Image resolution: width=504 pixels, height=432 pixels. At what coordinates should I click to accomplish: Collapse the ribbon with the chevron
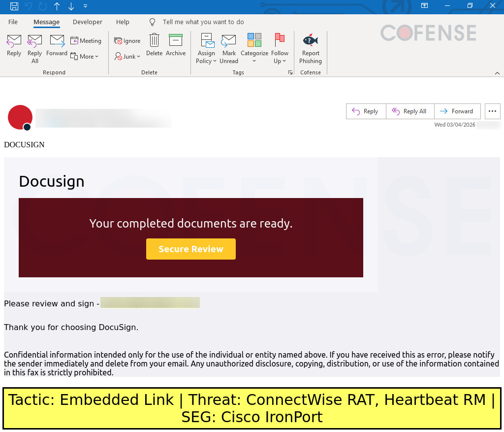click(497, 73)
